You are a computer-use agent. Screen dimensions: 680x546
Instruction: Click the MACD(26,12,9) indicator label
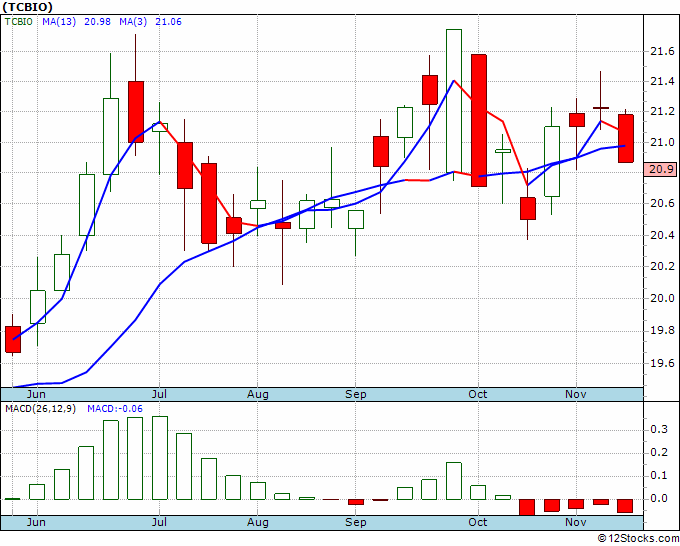pos(40,409)
